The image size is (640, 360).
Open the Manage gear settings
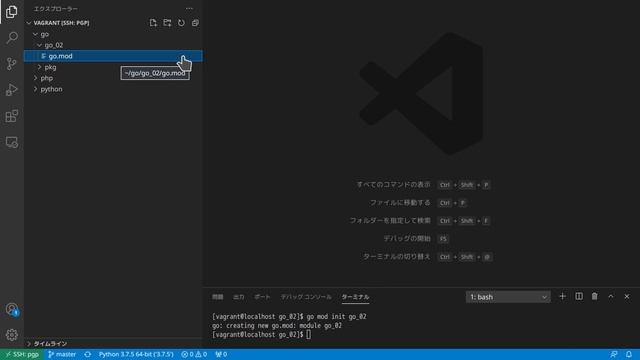click(11, 335)
